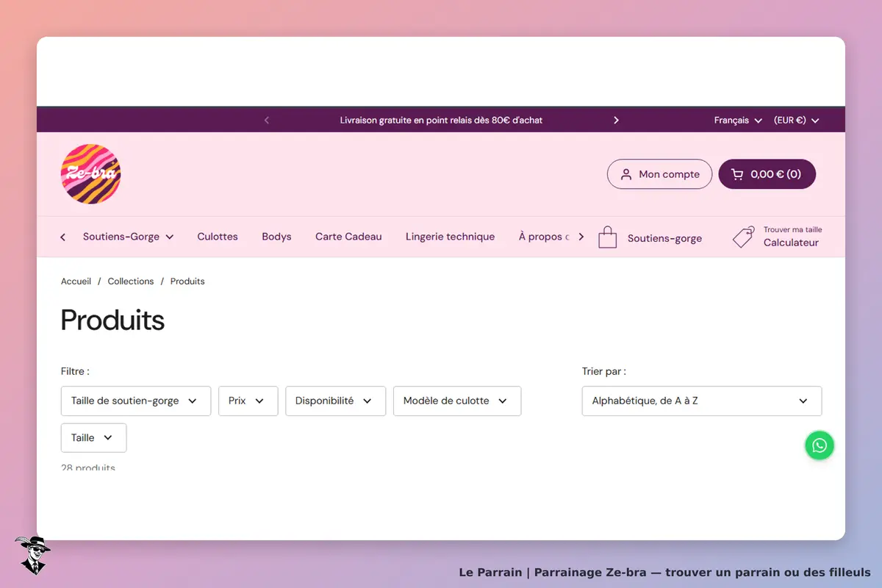The image size is (882, 588).
Task: Go to Bodys menu item
Action: pyautogui.click(x=276, y=237)
